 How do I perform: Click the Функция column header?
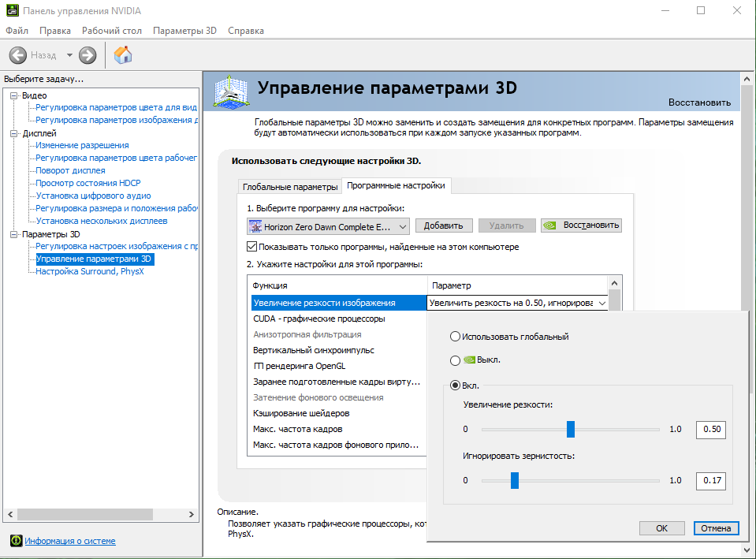(338, 285)
